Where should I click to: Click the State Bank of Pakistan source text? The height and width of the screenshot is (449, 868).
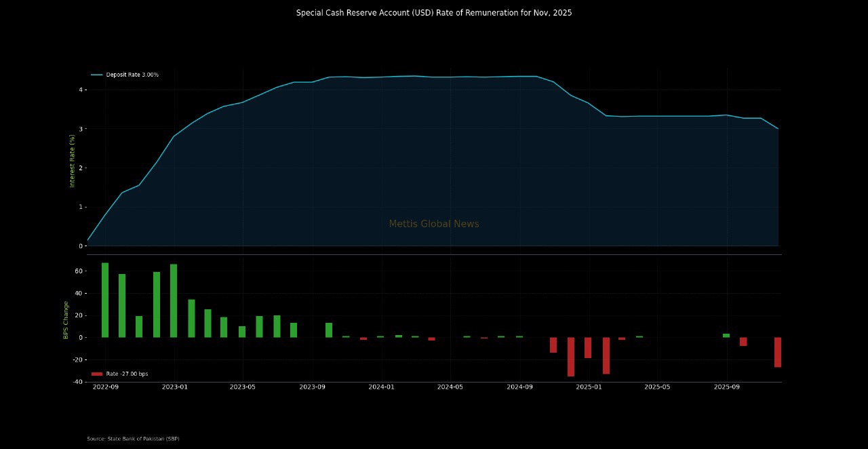click(x=133, y=439)
